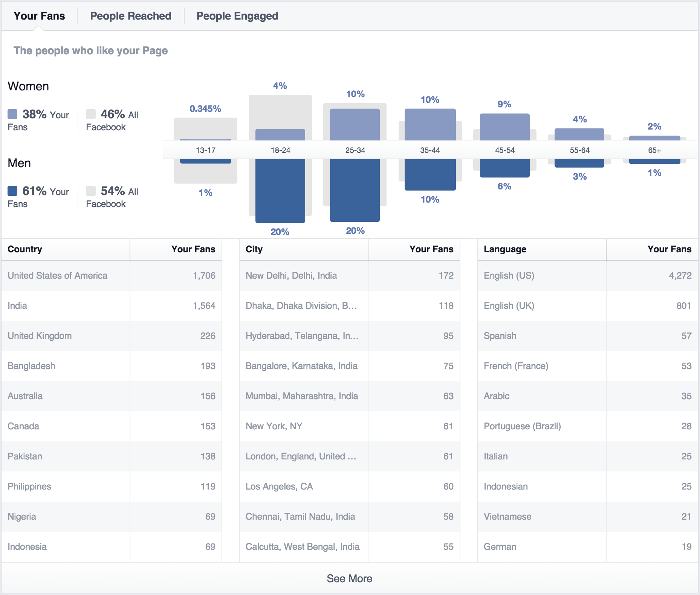
Task: Select the New York, NY row
Action: [350, 426]
